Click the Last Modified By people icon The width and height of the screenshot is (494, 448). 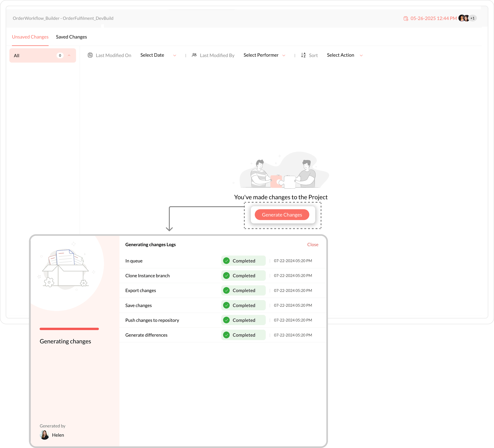(x=194, y=55)
